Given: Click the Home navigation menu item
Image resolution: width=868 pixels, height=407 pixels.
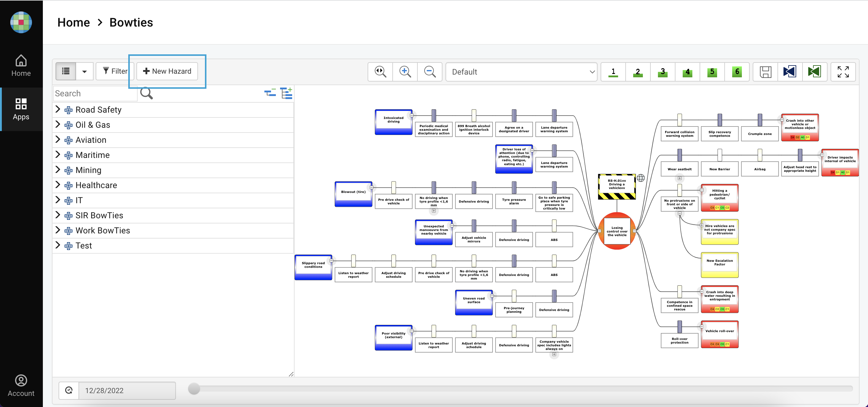Looking at the screenshot, I should pos(21,66).
